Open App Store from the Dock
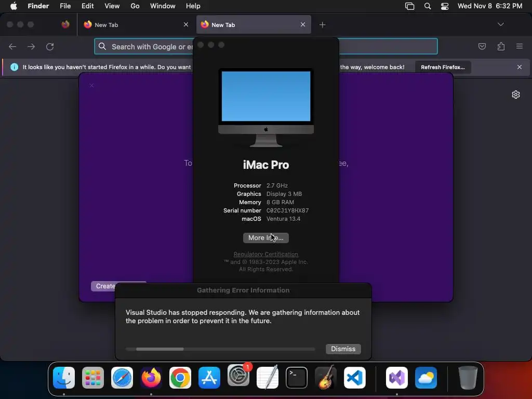Image resolution: width=532 pixels, height=399 pixels. click(209, 377)
